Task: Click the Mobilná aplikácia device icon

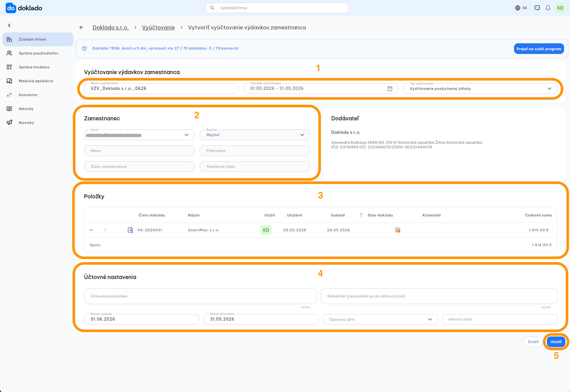Action: 9,81
